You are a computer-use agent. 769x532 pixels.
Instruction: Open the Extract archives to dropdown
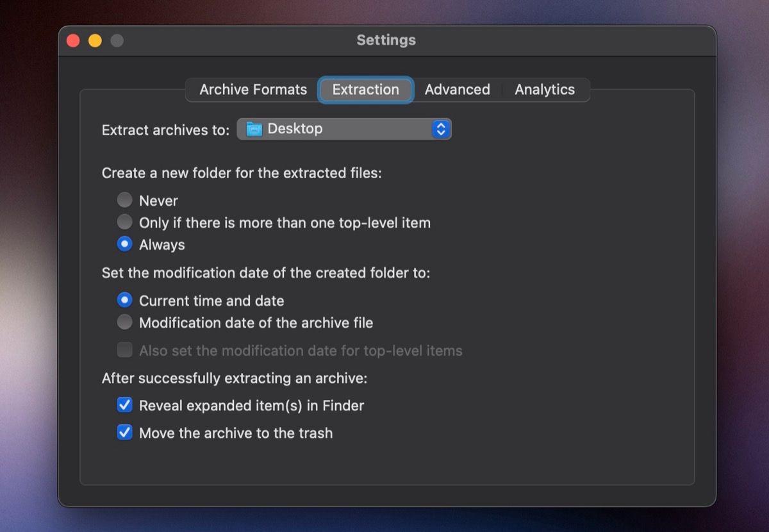[344, 129]
